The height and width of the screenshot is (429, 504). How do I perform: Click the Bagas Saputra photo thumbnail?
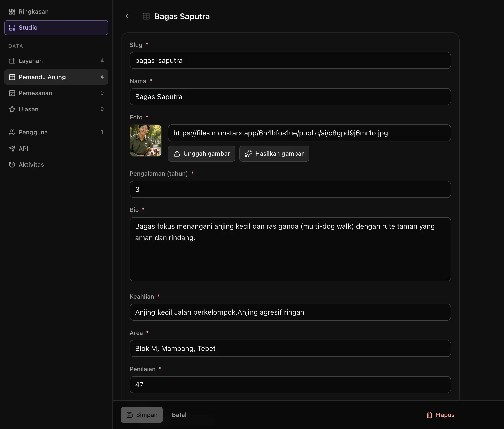click(146, 140)
